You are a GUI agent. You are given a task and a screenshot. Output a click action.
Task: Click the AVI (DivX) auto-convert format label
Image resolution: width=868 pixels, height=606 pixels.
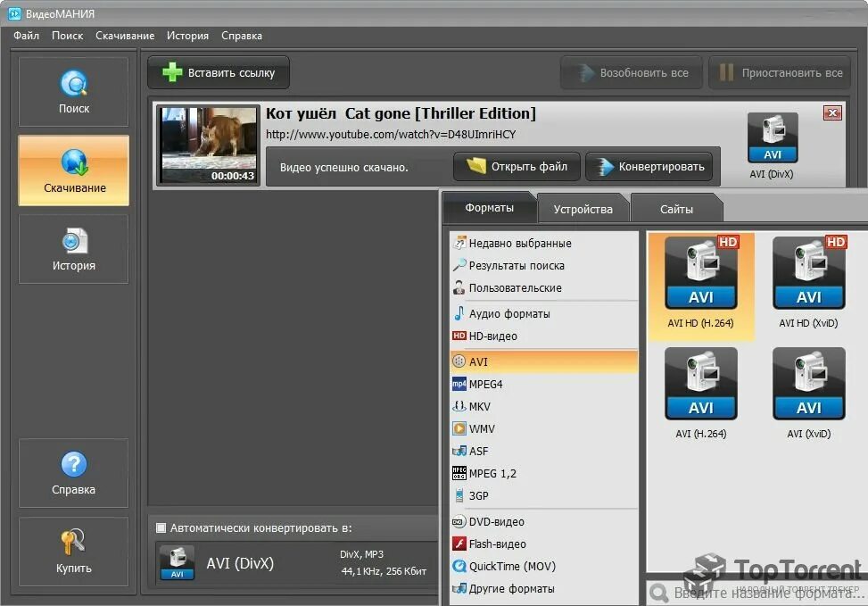tap(240, 563)
